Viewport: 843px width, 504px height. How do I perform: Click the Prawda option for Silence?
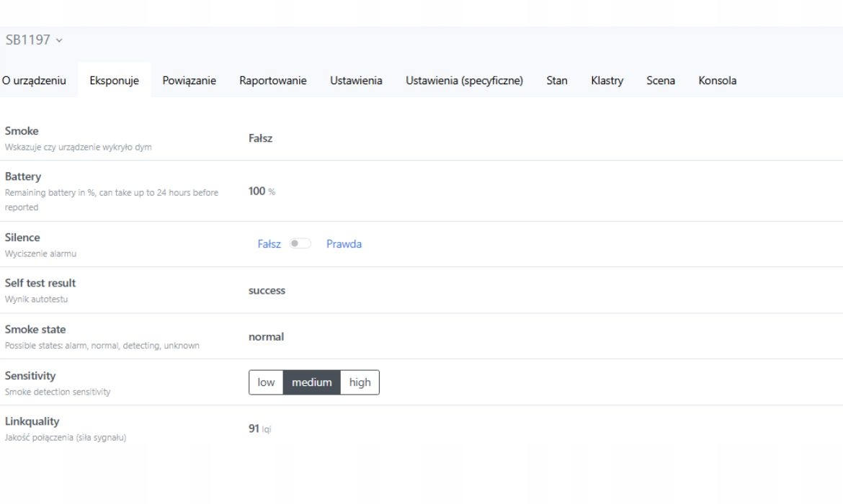click(344, 244)
